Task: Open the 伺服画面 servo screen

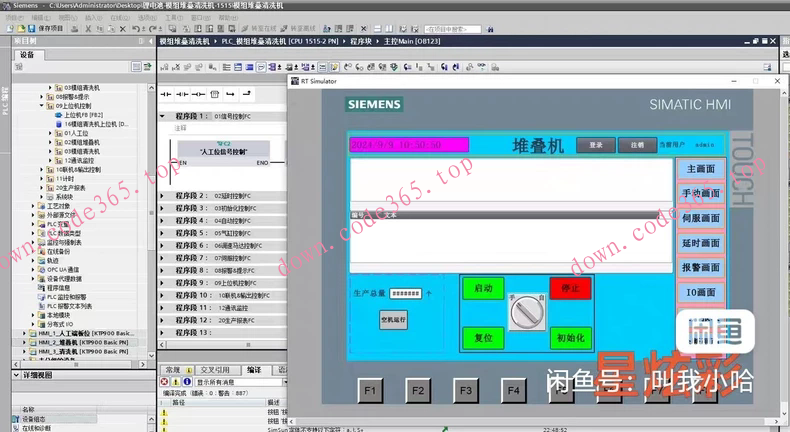Action: (701, 218)
